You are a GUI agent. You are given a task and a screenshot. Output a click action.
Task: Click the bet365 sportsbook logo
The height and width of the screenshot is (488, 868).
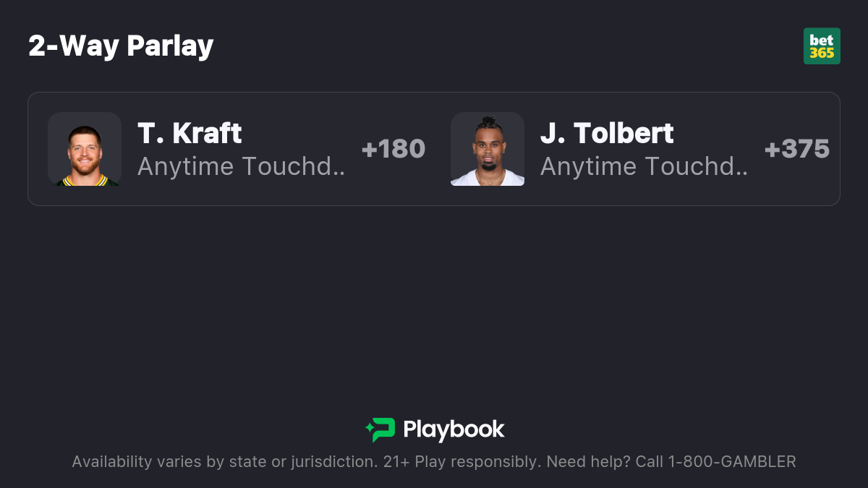[x=822, y=46]
